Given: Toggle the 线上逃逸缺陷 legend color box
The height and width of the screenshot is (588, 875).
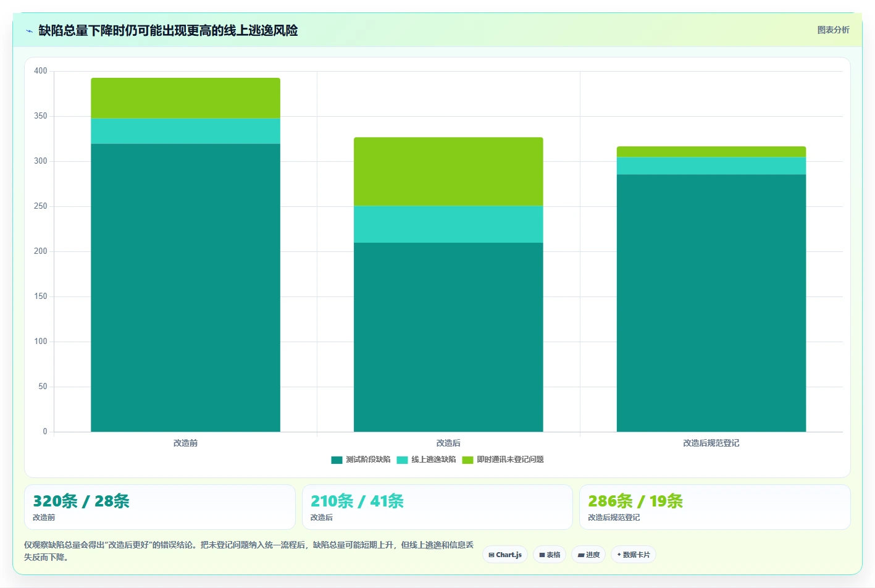Looking at the screenshot, I should pos(402,460).
